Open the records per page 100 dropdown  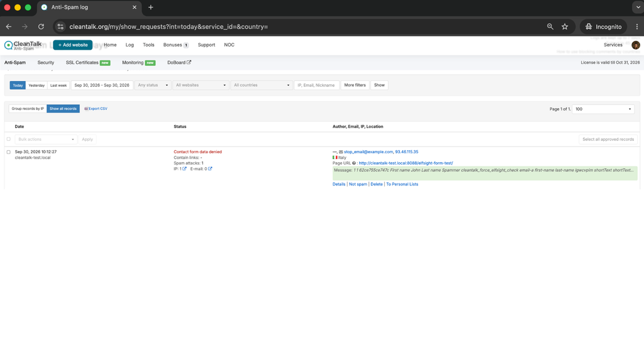click(603, 109)
